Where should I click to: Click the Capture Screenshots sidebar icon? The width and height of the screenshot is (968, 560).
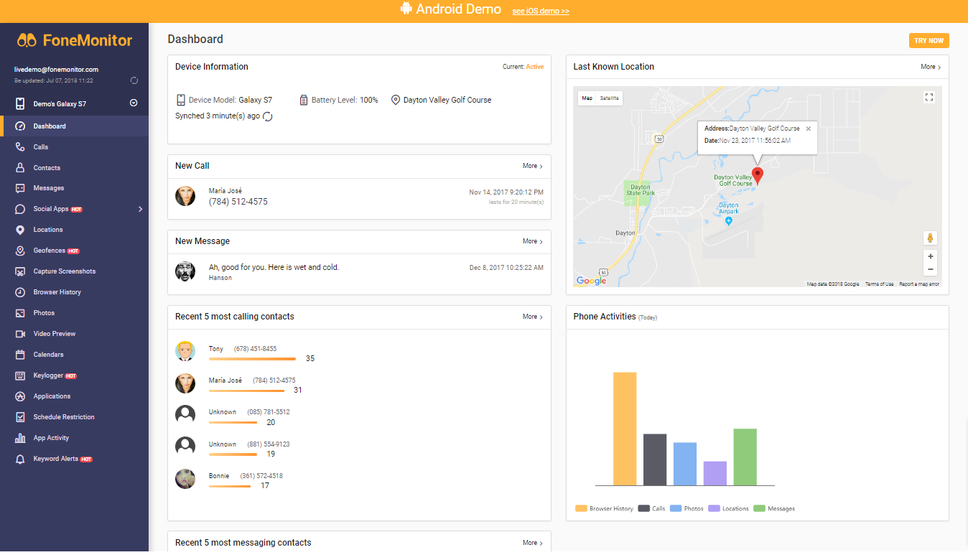(20, 271)
